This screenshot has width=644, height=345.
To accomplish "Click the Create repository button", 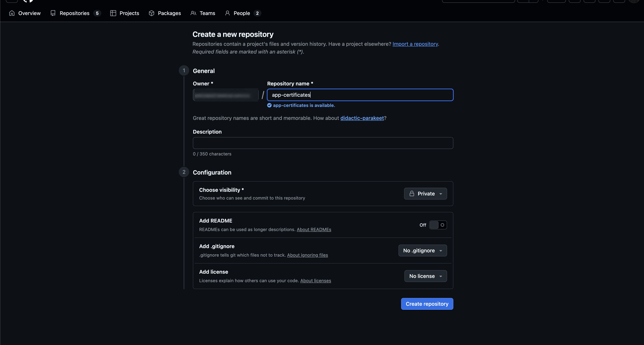I will [x=427, y=304].
